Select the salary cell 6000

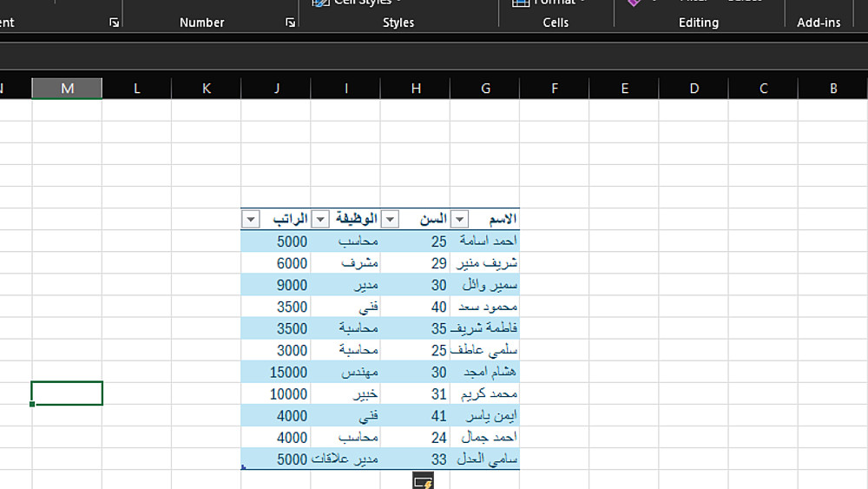tap(276, 263)
